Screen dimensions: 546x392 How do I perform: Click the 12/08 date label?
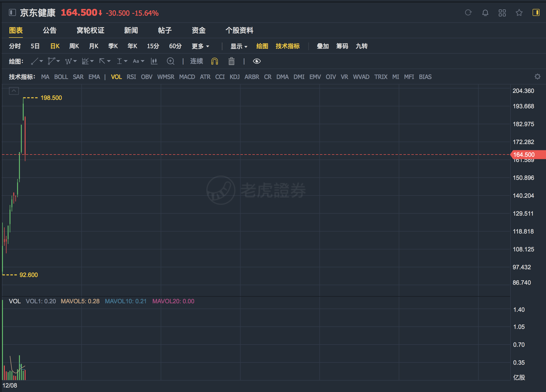coord(10,386)
